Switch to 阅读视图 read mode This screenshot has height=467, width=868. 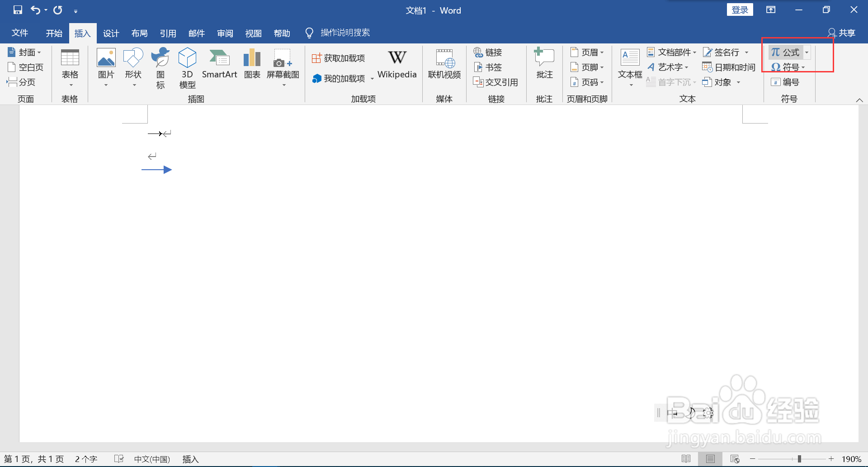(x=686, y=458)
